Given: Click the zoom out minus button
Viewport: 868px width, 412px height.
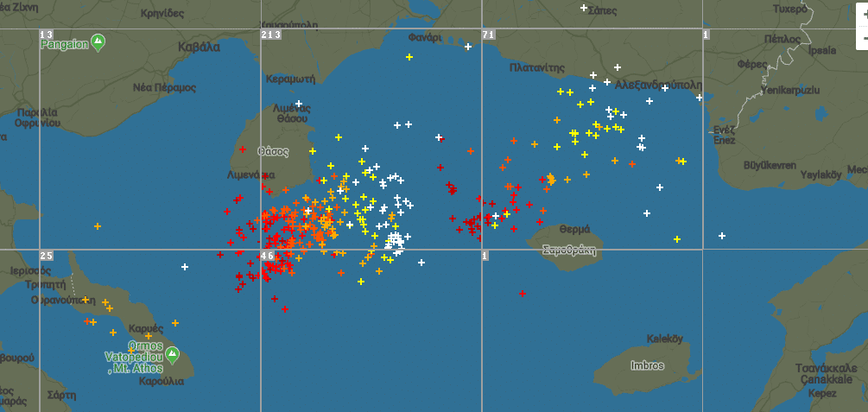Looking at the screenshot, I should point(863,40).
